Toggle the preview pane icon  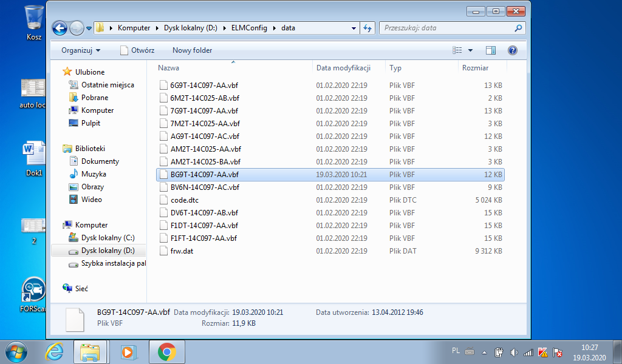[x=491, y=50]
